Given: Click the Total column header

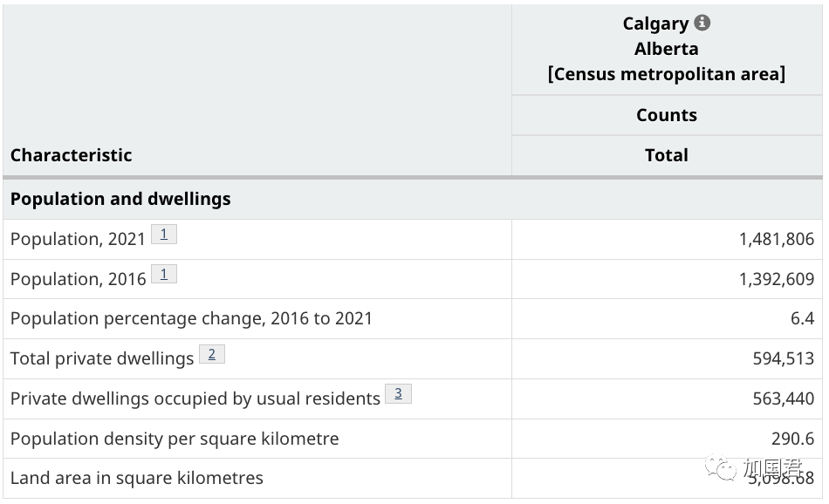Looking at the screenshot, I should 666,155.
